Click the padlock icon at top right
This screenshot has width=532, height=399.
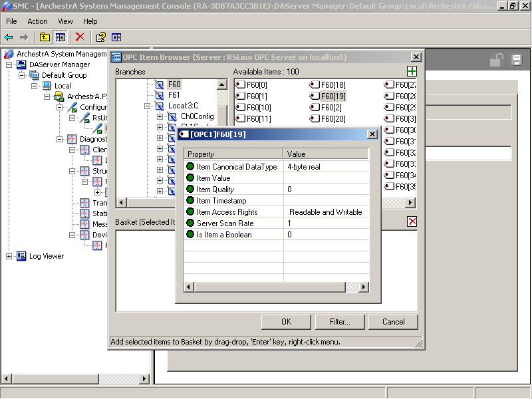[x=496, y=61]
